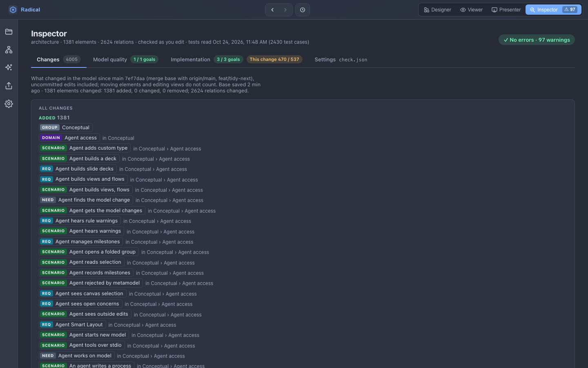Screen dimensions: 588x368
Task: Select 'Agent manages milestones' requirement
Action: (81, 242)
